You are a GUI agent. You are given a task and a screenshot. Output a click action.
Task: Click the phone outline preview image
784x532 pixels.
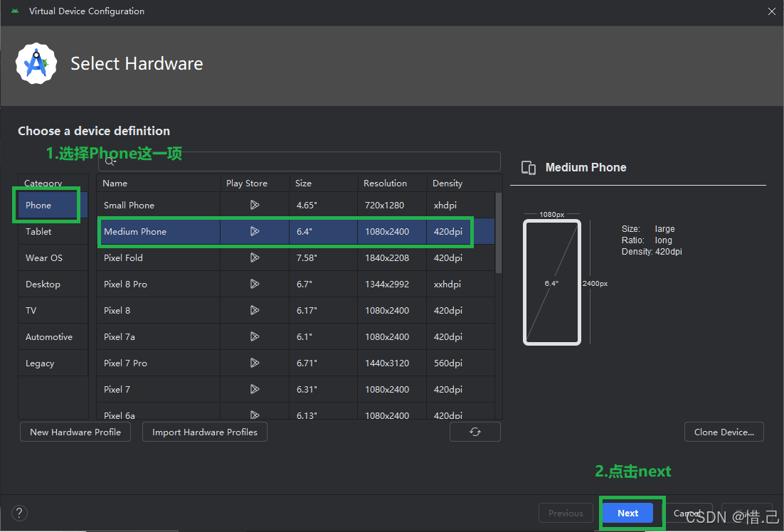(x=552, y=282)
